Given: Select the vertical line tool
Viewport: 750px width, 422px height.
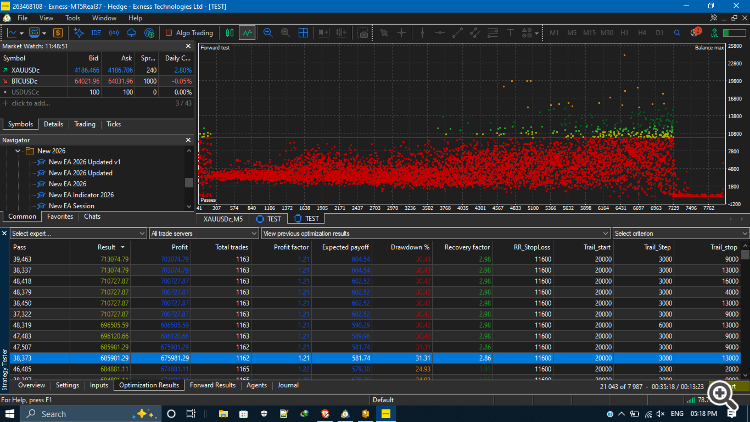Looking at the screenshot, I should pos(422,33).
